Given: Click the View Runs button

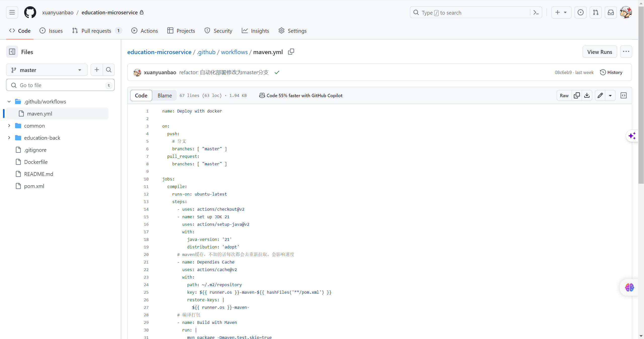Looking at the screenshot, I should [x=599, y=52].
